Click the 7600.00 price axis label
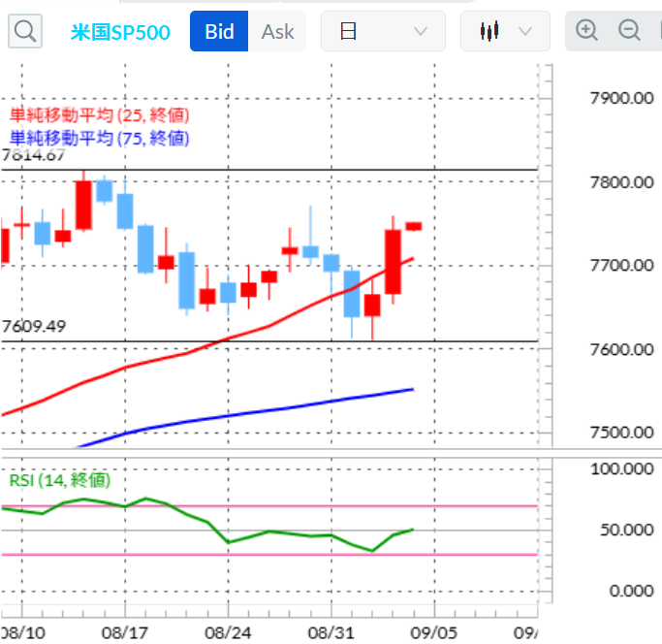The image size is (662, 644). 622,349
